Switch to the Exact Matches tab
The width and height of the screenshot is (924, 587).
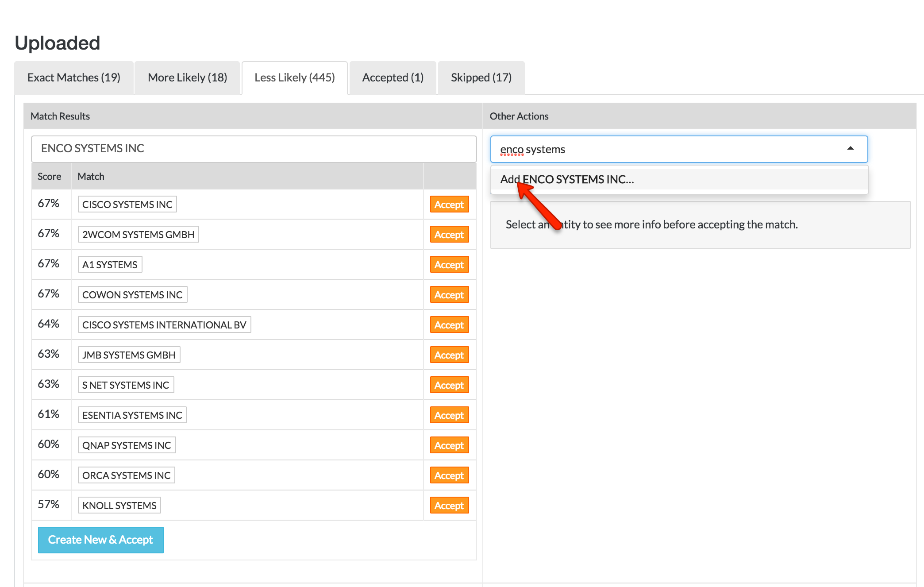[x=74, y=77]
